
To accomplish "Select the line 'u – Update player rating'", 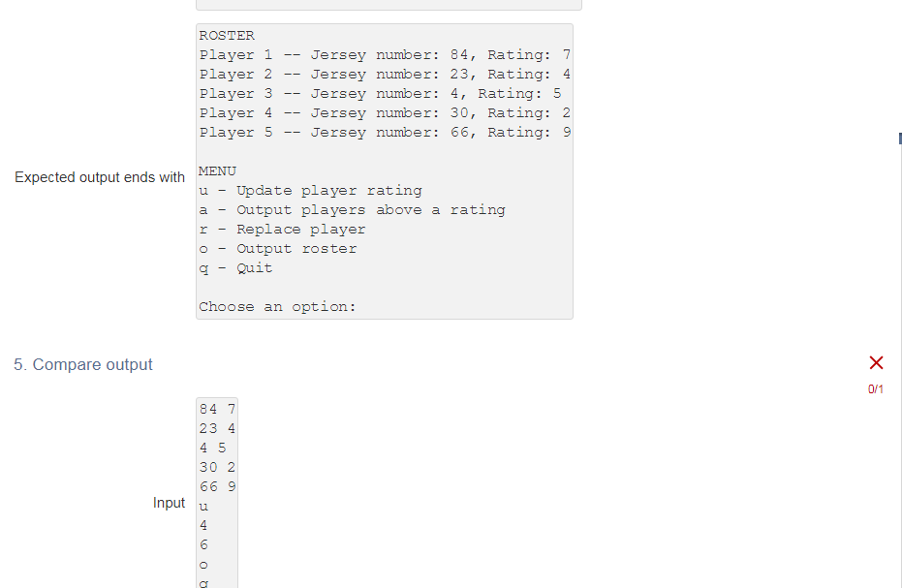I will point(310,190).
